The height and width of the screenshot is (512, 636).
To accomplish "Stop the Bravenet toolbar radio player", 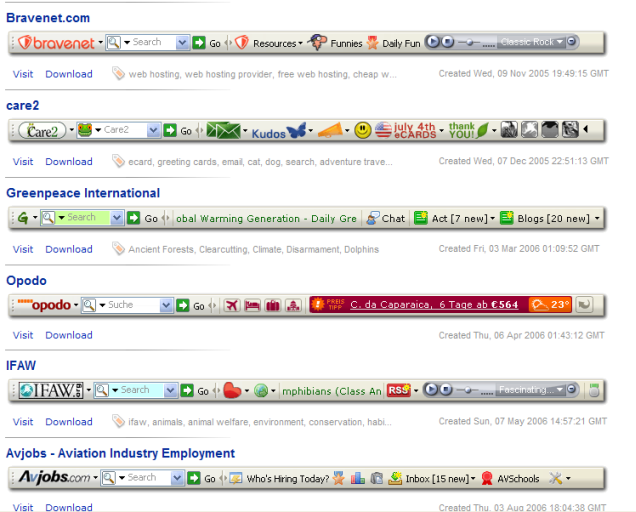I will [x=447, y=41].
